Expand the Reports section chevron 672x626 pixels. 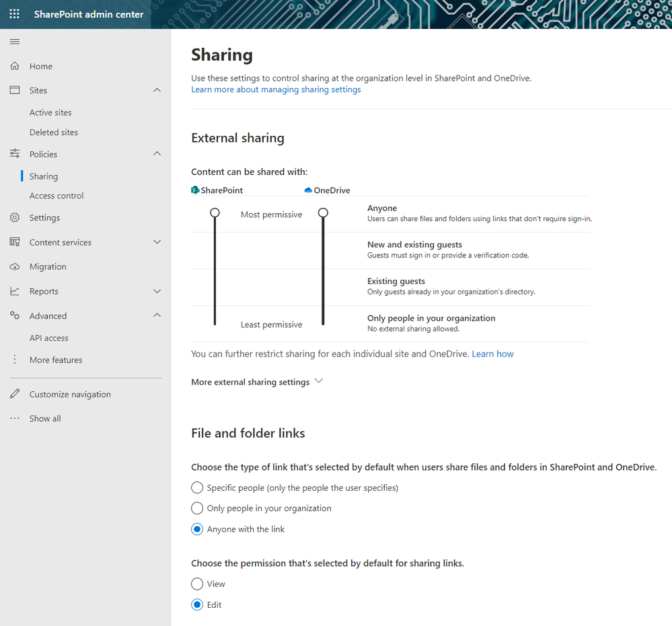157,291
